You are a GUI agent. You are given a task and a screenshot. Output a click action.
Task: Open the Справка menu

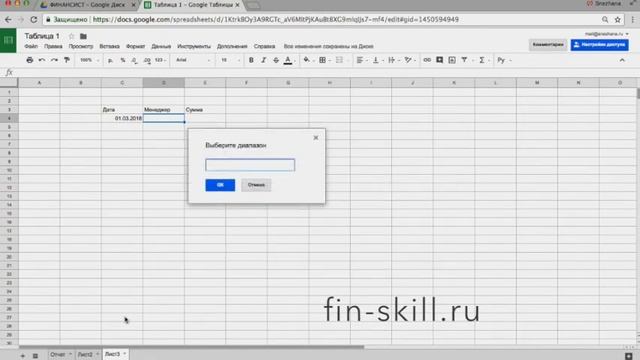[x=264, y=46]
